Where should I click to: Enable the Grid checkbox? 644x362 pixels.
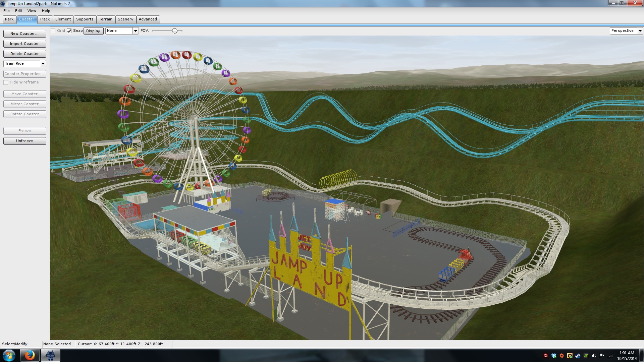(x=53, y=31)
